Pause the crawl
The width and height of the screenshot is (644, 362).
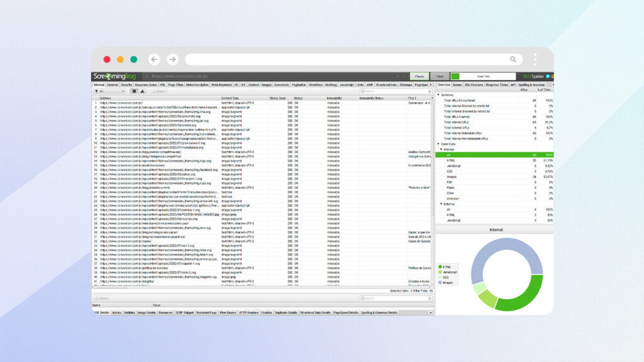(x=419, y=77)
